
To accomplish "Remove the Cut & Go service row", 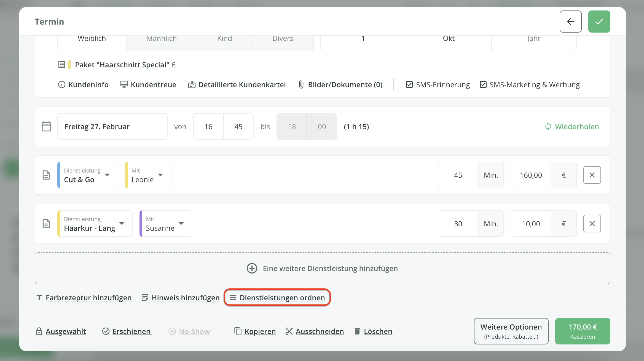I will (x=592, y=175).
